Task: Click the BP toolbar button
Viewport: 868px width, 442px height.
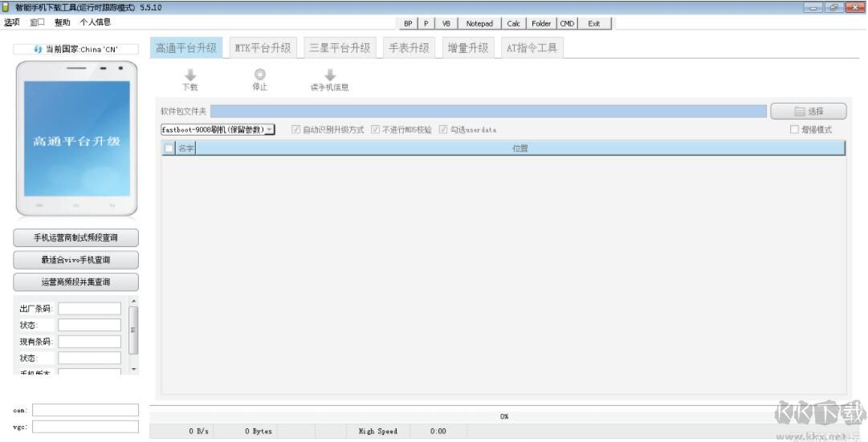Action: (408, 23)
